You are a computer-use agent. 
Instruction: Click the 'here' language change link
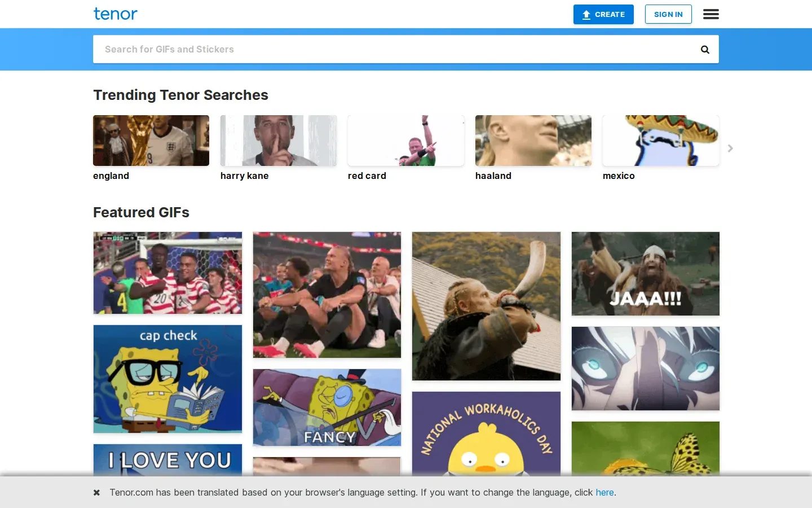(604, 492)
